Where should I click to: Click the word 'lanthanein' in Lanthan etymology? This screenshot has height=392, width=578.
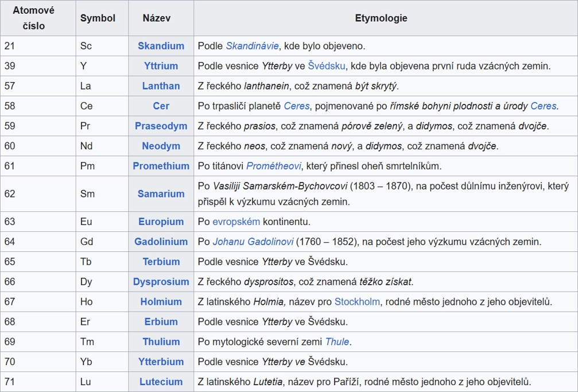(x=266, y=86)
